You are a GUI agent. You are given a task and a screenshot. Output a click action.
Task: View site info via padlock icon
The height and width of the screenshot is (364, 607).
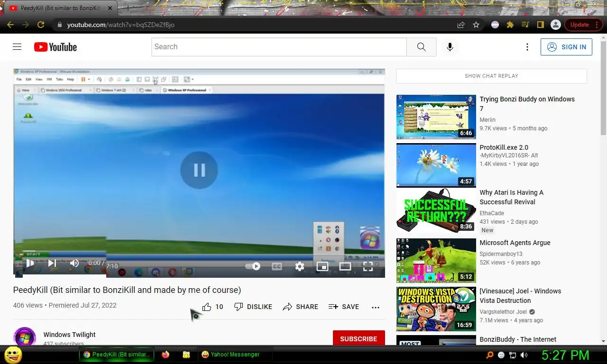59,25
